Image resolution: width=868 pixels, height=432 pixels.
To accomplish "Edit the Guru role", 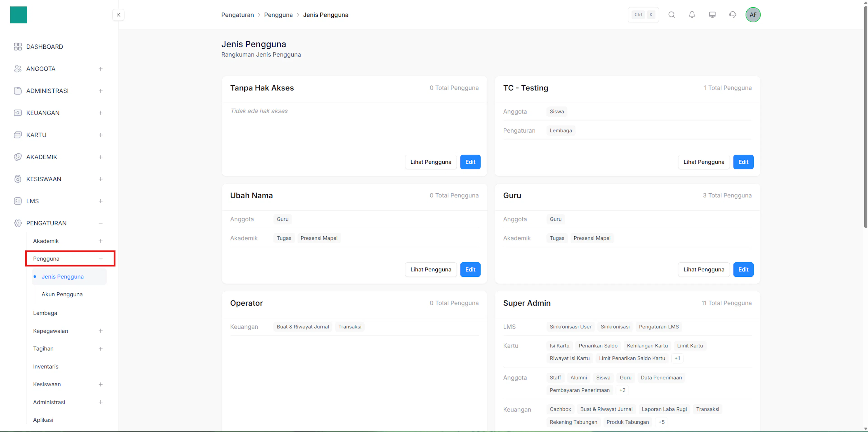I will pos(743,269).
